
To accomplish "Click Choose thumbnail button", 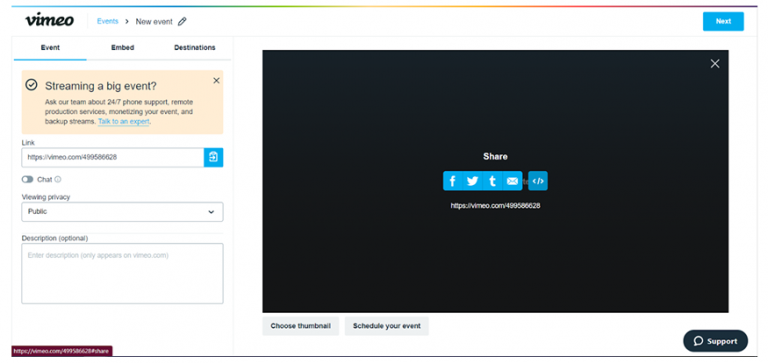I will tap(300, 326).
